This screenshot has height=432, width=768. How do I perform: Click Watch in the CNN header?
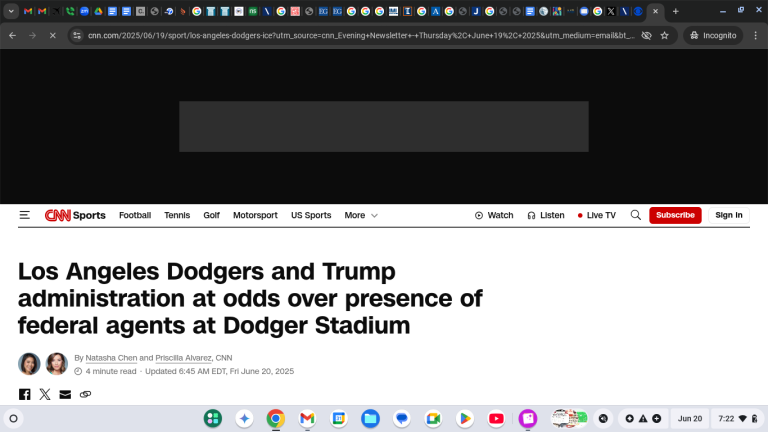(494, 215)
